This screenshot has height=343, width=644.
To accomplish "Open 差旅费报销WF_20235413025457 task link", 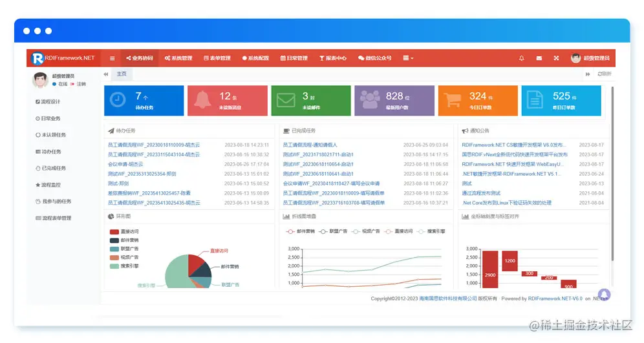I will (x=149, y=193).
